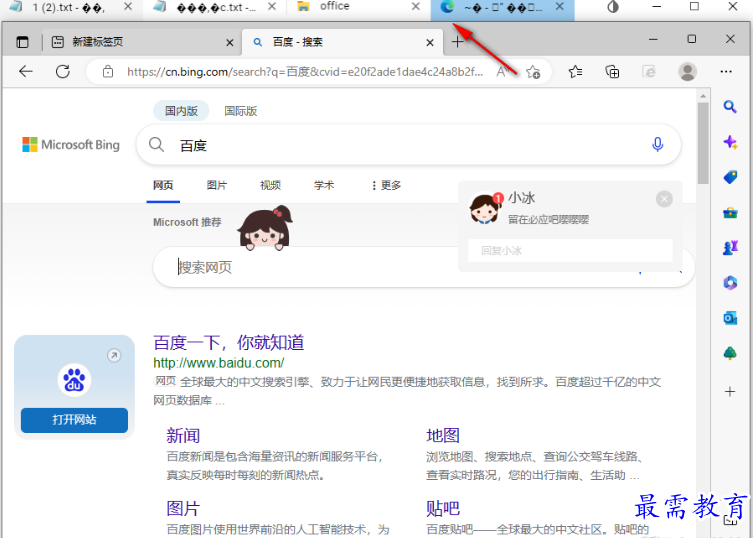Screen dimensions: 756x538
Task: Open the 新闻 sublink
Action: (x=183, y=436)
